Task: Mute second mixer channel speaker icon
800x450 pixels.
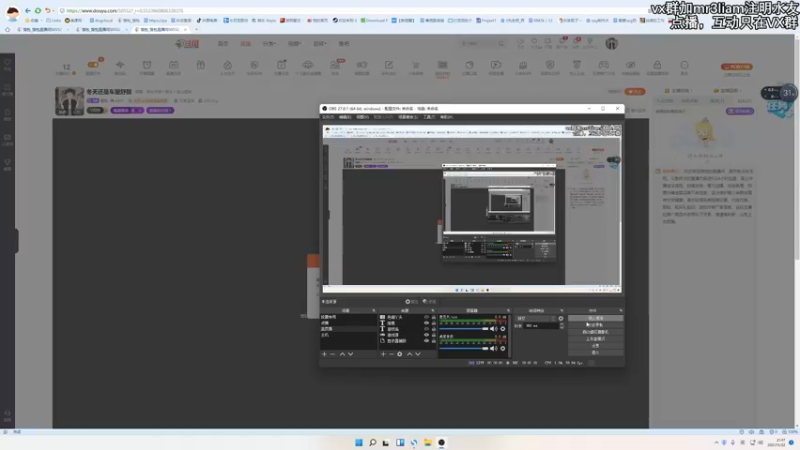Action: 493,348
